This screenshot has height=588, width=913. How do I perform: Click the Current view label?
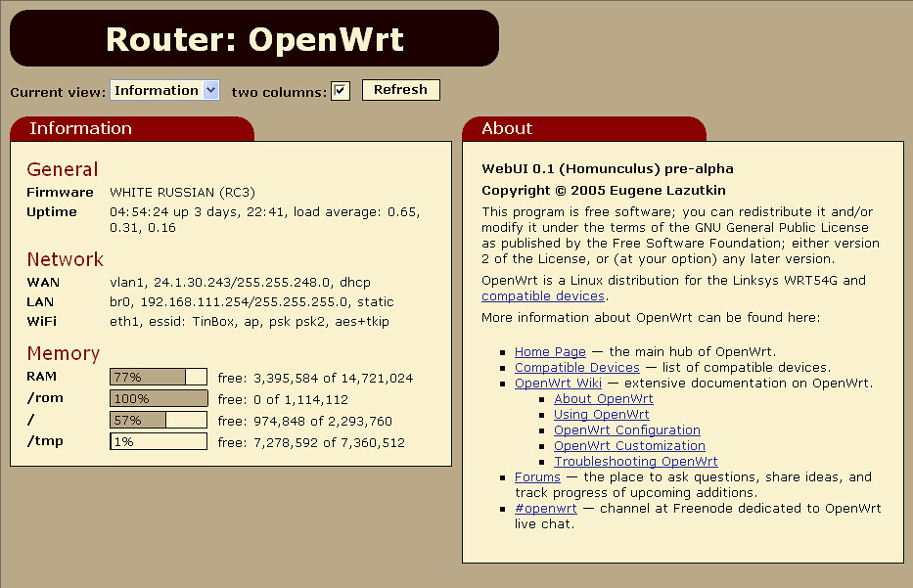pyautogui.click(x=58, y=93)
